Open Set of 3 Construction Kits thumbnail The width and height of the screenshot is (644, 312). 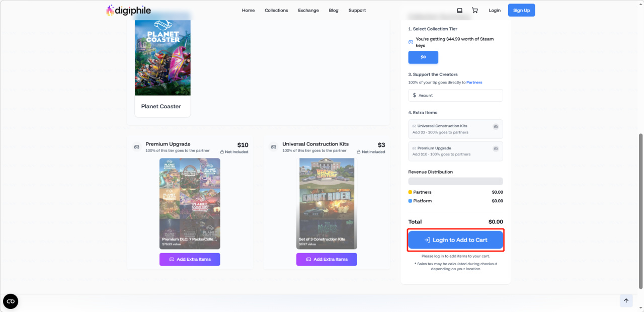[x=327, y=203]
